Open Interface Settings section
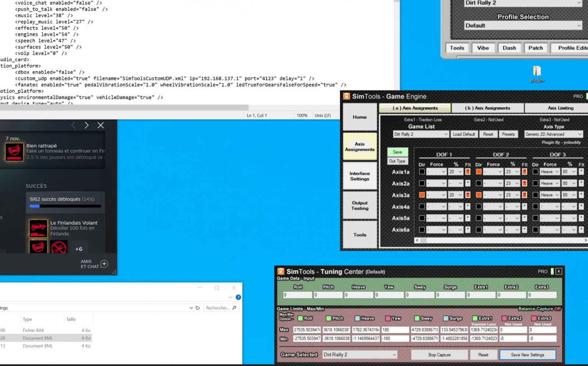Viewport: 588px width, 366px height. [x=360, y=176]
